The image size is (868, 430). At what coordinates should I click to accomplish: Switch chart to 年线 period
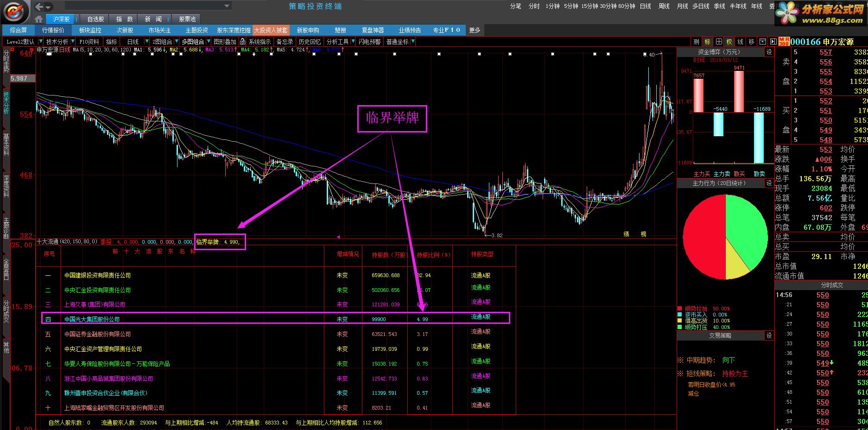pyautogui.click(x=757, y=6)
